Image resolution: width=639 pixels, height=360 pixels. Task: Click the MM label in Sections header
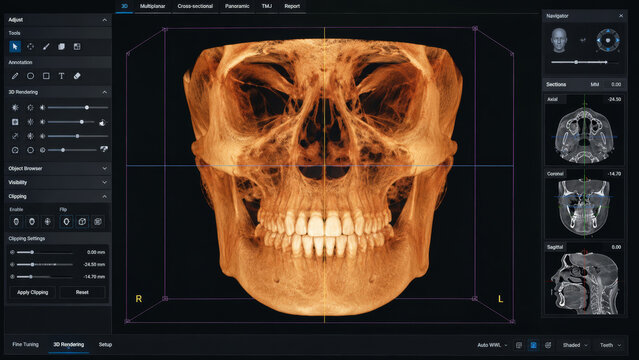coord(595,84)
